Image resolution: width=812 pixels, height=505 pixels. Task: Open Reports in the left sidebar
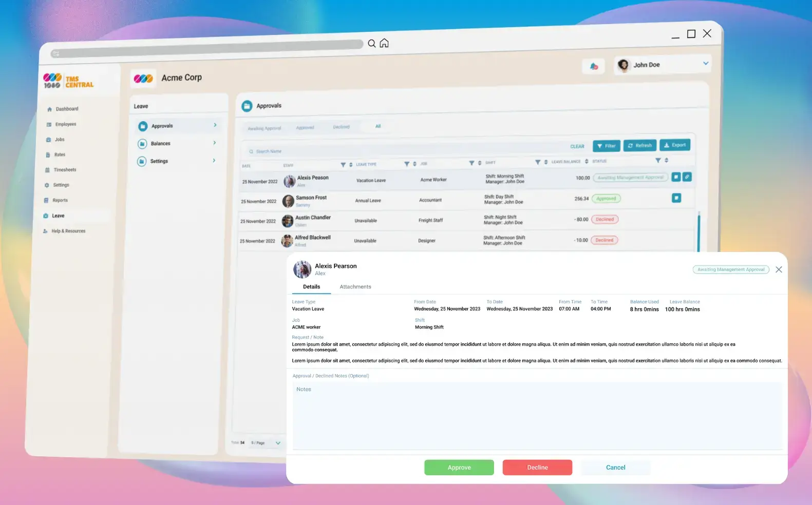(x=60, y=201)
